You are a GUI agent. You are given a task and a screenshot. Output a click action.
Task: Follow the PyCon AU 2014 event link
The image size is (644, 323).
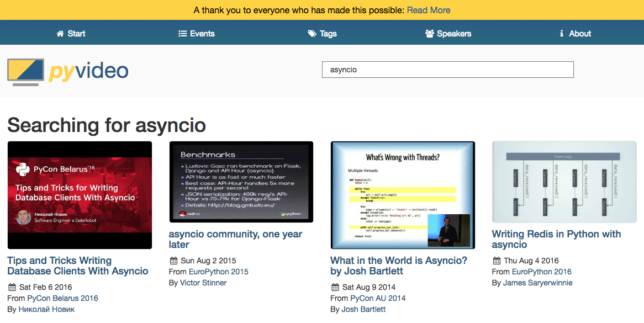click(x=378, y=298)
